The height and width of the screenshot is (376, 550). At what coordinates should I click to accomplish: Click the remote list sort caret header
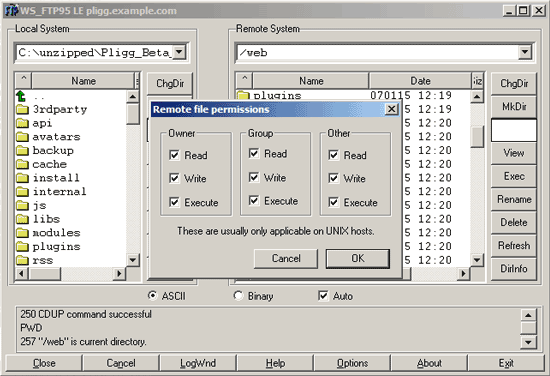pos(244,81)
